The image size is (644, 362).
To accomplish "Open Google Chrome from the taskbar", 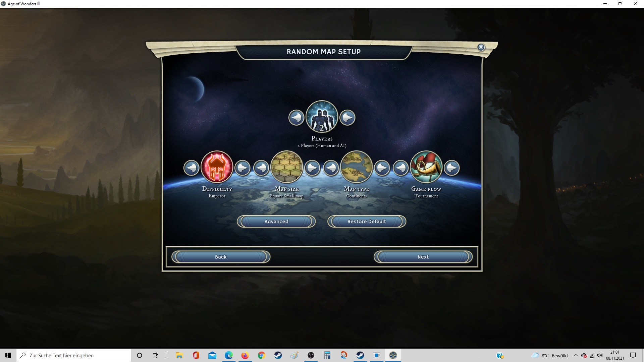I will (261, 355).
